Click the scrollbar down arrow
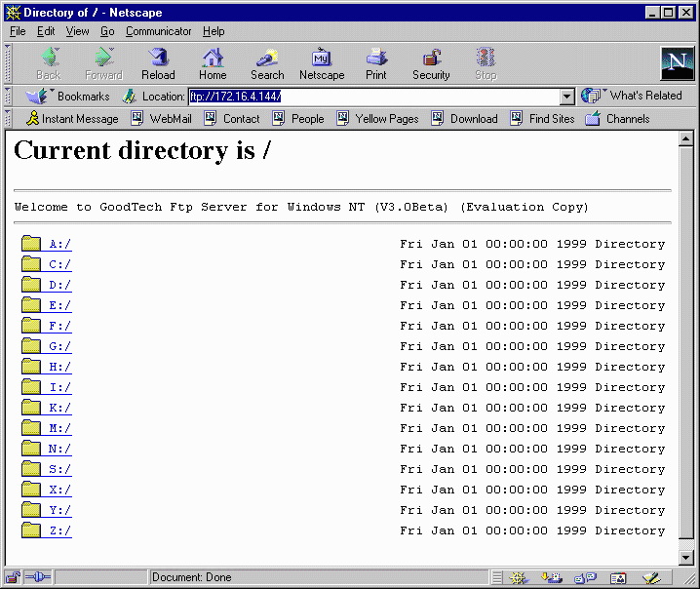Image resolution: width=700 pixels, height=589 pixels. pos(685,557)
